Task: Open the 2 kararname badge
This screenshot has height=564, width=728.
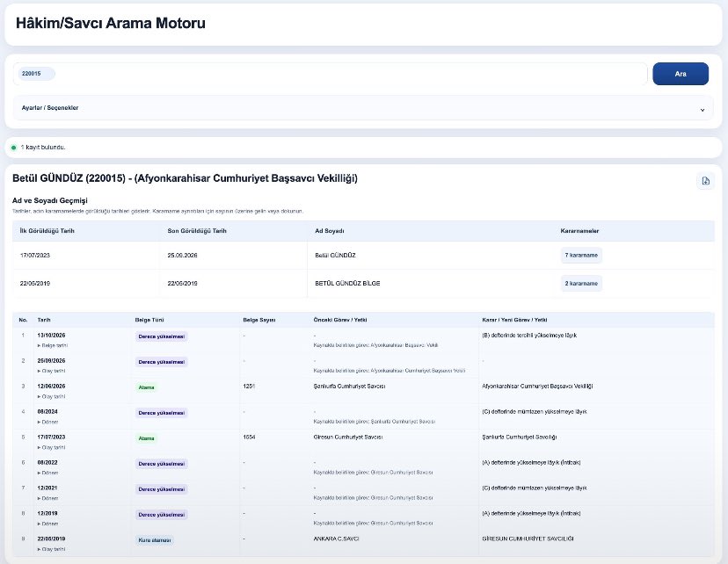Action: pyautogui.click(x=581, y=284)
